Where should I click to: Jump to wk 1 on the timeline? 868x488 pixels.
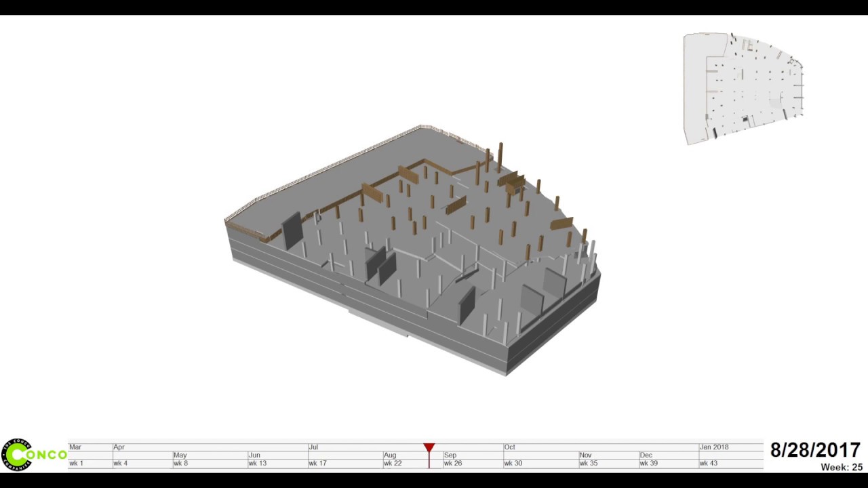point(76,464)
